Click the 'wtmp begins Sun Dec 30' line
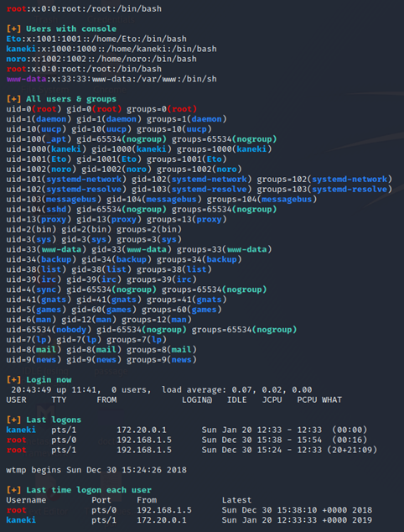404x532 pixels. pos(96,470)
